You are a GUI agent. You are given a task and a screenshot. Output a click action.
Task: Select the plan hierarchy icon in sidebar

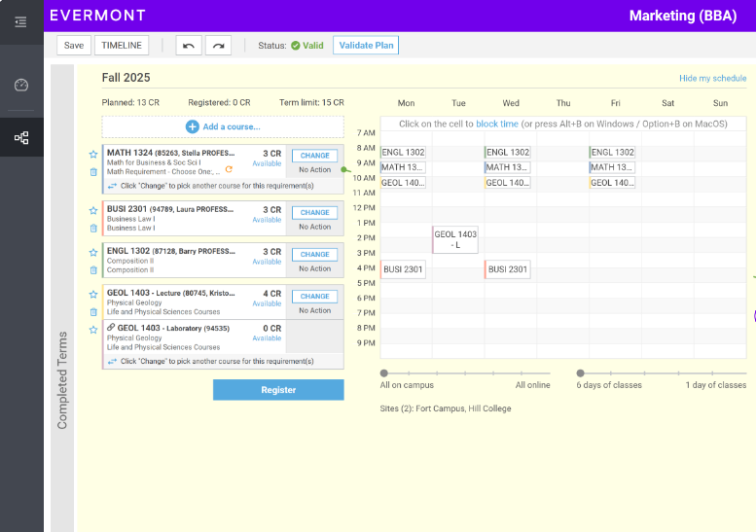[x=21, y=137]
